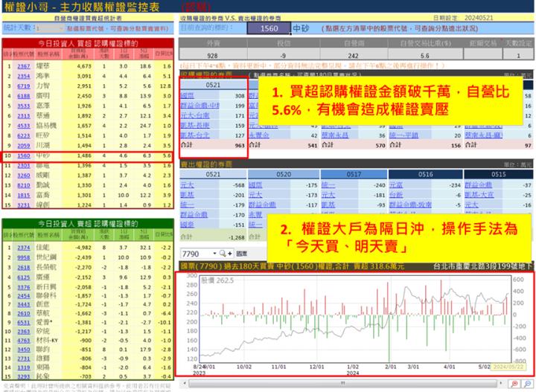Click the blue zoom-out magnifier icon
This screenshot has height=392, width=536.
coord(528,384)
